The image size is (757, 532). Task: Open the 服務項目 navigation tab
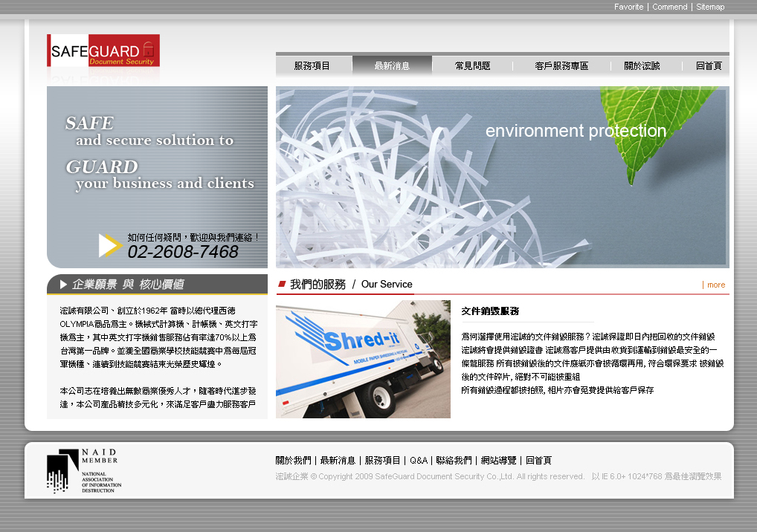[x=312, y=66]
